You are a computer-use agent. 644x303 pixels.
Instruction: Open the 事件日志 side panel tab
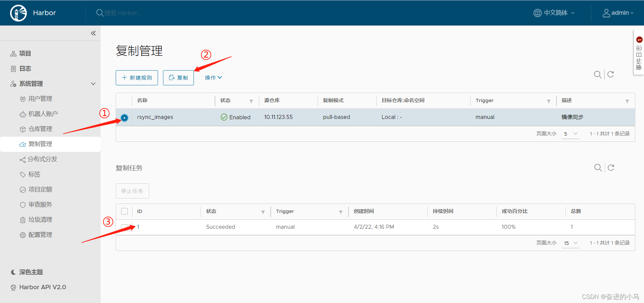(639, 53)
